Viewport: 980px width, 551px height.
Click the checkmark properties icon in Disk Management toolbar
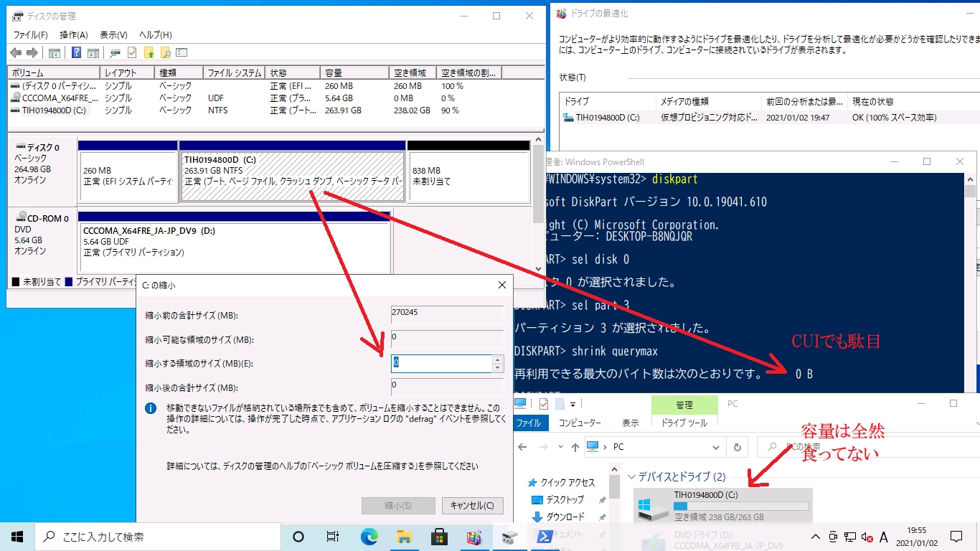(x=132, y=53)
